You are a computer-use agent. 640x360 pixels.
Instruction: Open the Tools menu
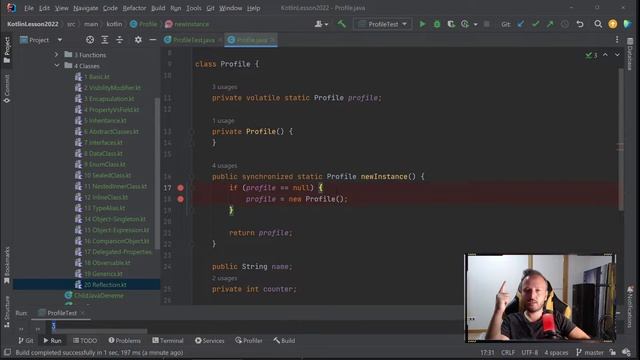[193, 8]
